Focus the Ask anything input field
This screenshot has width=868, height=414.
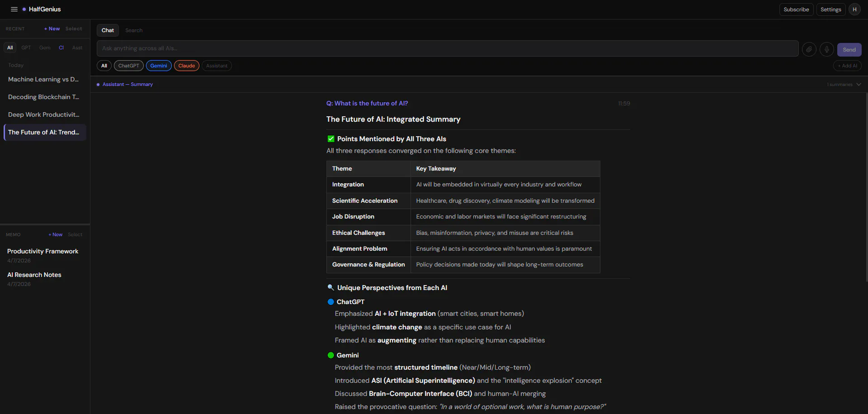coord(448,48)
